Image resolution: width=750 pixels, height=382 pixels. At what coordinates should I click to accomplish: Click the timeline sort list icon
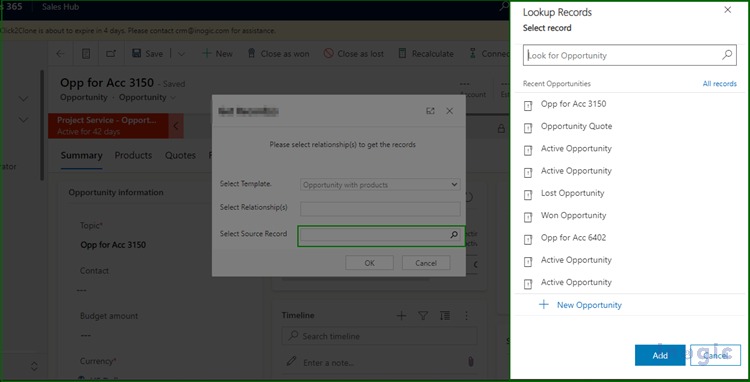[x=445, y=316]
